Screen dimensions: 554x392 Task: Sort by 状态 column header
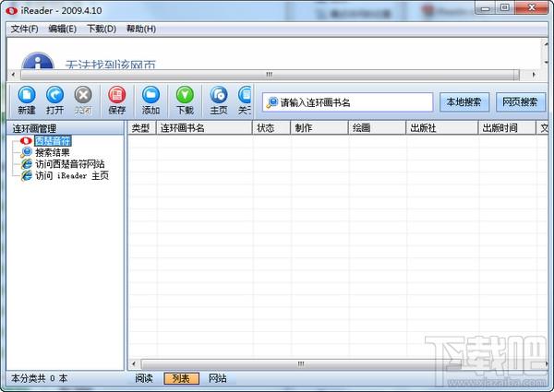[271, 127]
